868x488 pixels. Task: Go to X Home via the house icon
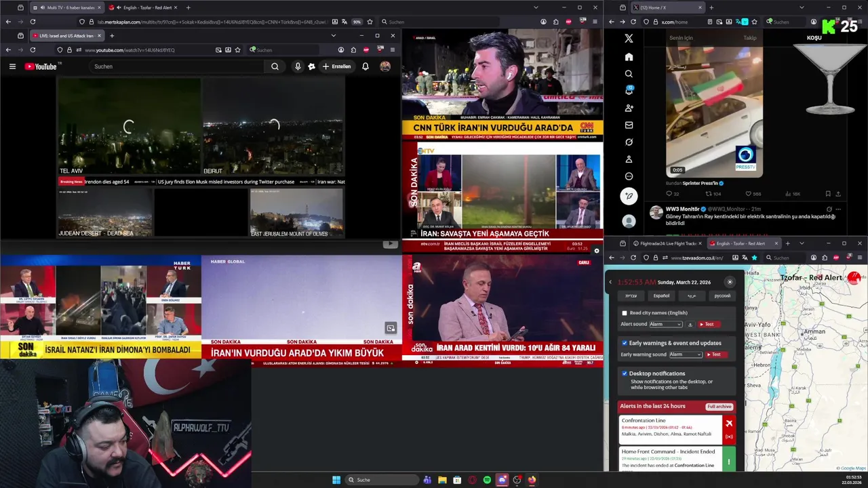tap(629, 57)
